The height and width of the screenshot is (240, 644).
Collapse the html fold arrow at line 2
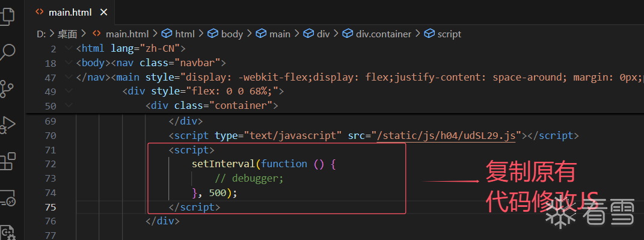(68, 49)
